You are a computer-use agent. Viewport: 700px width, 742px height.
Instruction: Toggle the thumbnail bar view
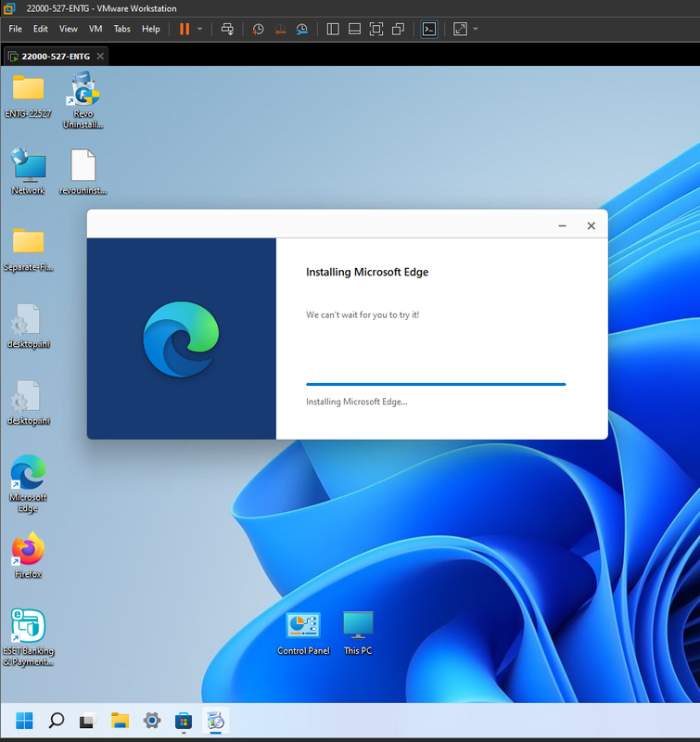coord(354,30)
